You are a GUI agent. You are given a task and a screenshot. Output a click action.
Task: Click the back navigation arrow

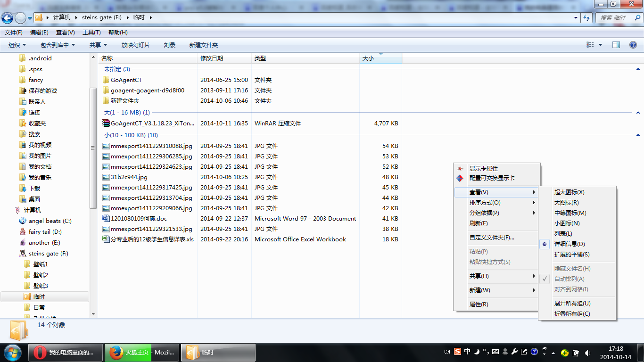7,17
